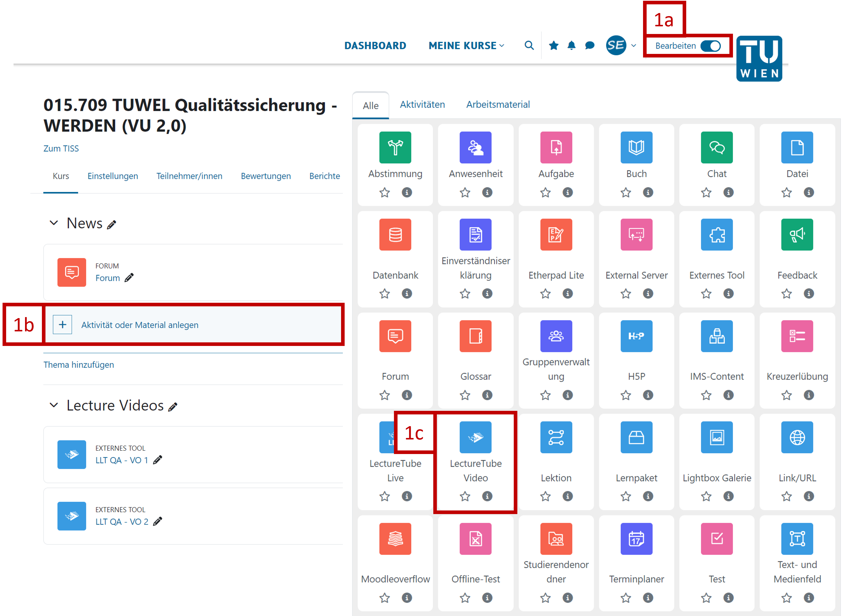Pick the Externes Tool icon
Viewport: 851px width, 616px height.
click(717, 235)
